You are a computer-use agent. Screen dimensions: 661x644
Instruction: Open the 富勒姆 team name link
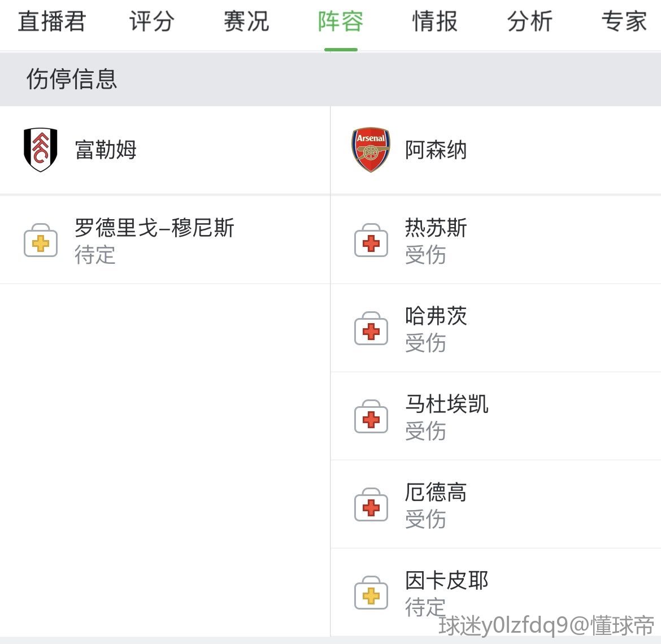click(106, 150)
